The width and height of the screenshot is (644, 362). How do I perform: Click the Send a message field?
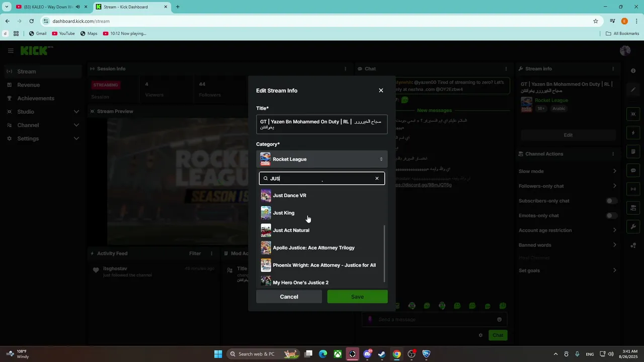434,320
